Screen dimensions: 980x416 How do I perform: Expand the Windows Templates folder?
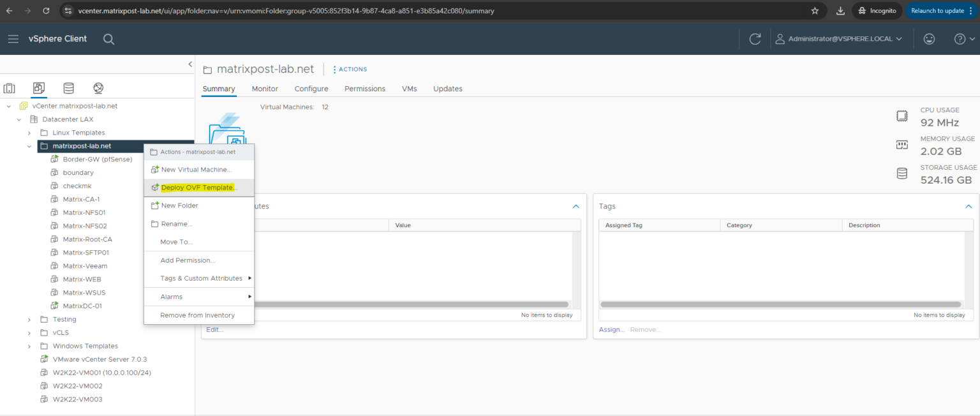point(29,345)
